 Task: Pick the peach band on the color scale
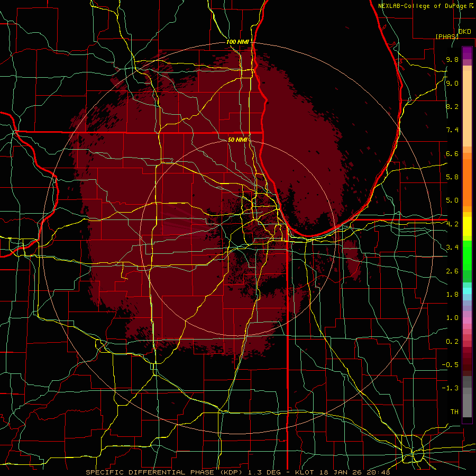click(467, 108)
